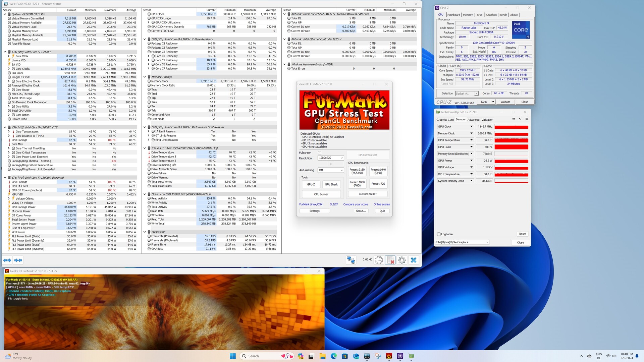Open Microsoft Edge from taskbar
The width and height of the screenshot is (644, 362).
(x=333, y=356)
